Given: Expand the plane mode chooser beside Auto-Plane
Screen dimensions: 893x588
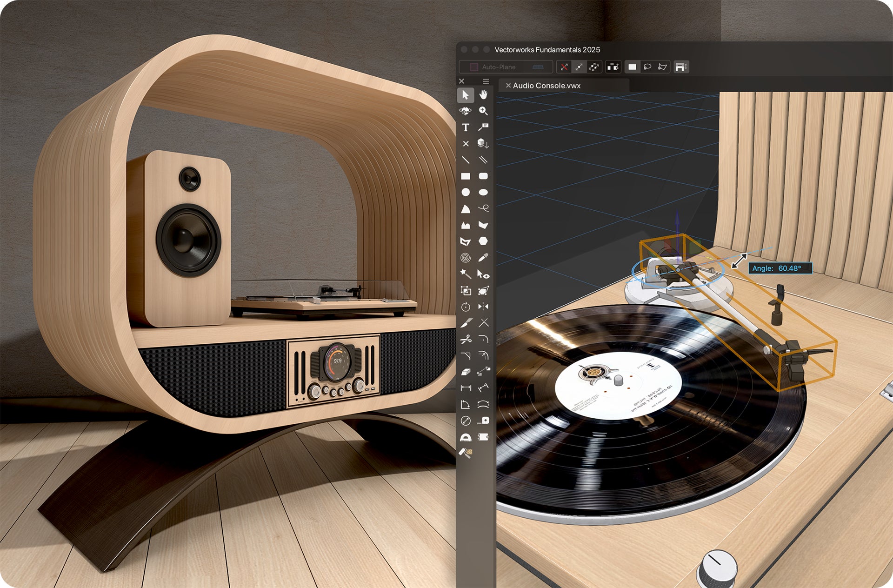Looking at the screenshot, I should [x=538, y=67].
